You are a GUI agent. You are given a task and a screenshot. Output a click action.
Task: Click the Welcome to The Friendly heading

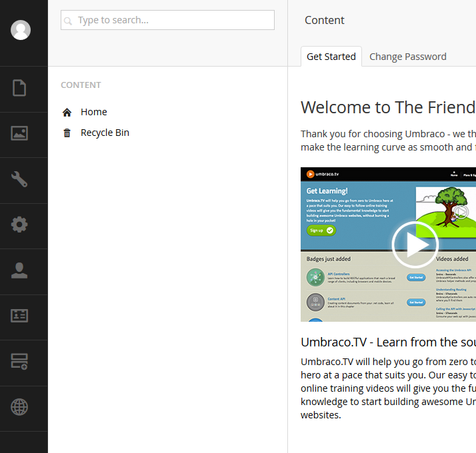[388, 107]
